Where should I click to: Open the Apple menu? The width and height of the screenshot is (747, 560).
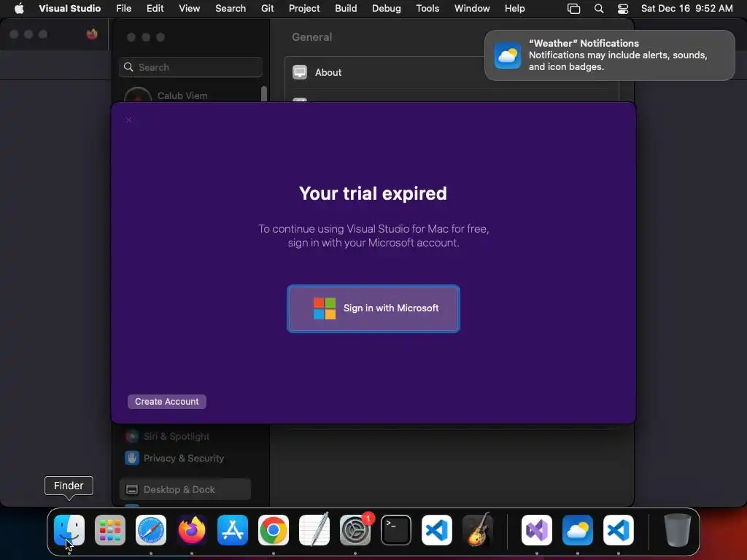coord(19,8)
